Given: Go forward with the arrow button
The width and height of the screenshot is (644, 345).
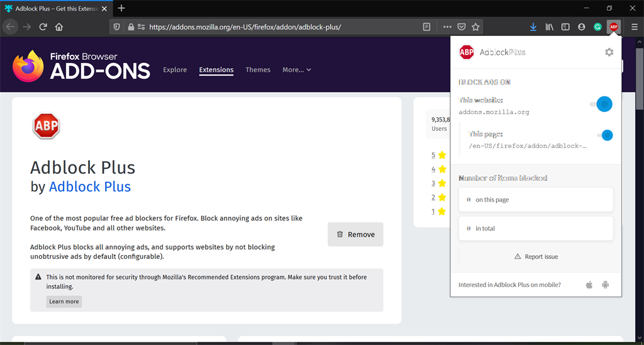Looking at the screenshot, I should coord(26,27).
